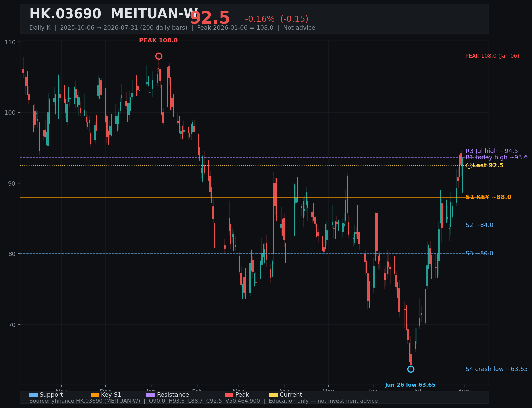Click the "Daily K" date range subtitle
The image size is (532, 408).
172,28
